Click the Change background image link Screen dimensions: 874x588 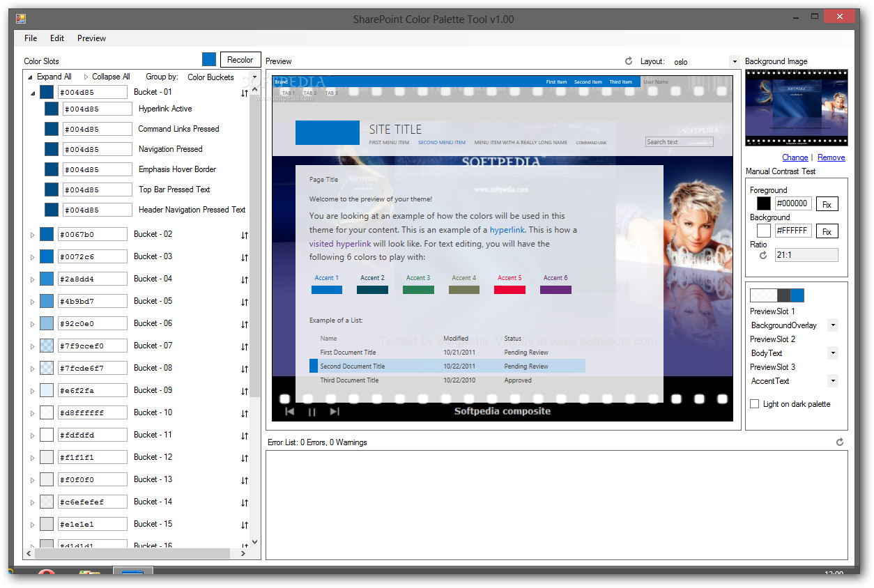[x=795, y=157]
